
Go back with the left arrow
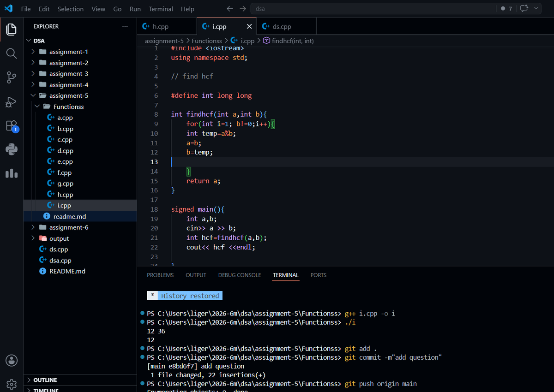click(x=230, y=9)
